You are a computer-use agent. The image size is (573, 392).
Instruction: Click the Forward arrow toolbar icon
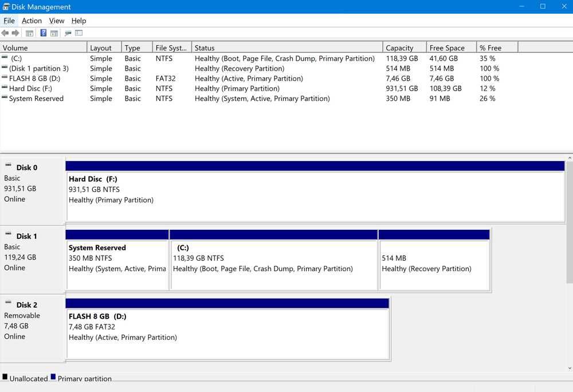(x=15, y=33)
